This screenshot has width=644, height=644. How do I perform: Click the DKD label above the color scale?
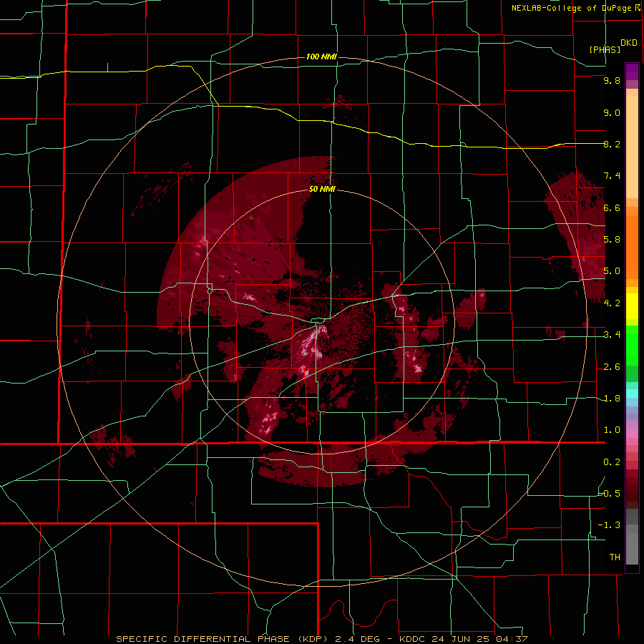628,43
